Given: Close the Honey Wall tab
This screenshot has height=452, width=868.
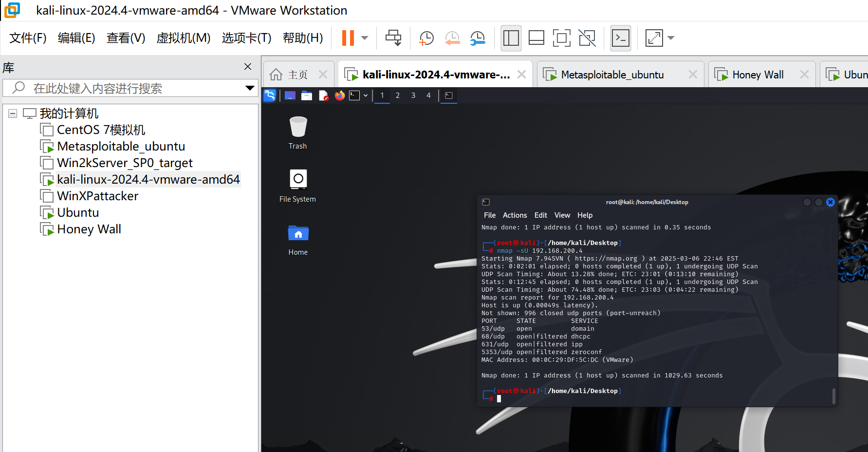Looking at the screenshot, I should click(x=804, y=75).
